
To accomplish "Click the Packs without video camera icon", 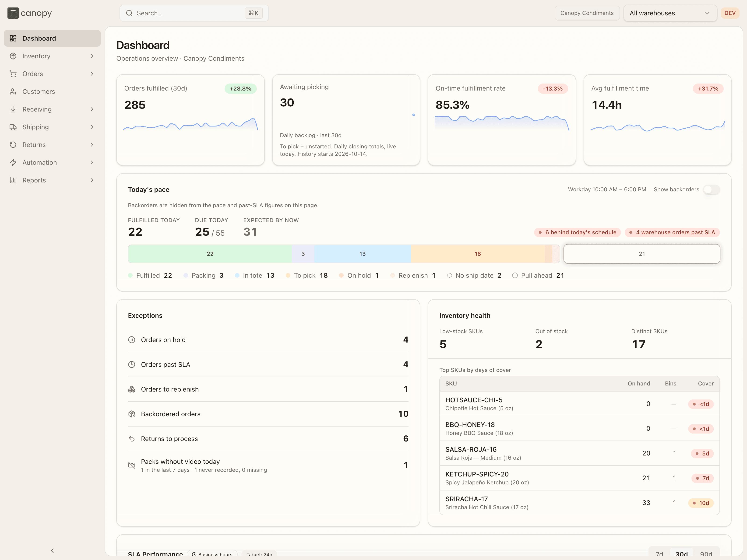I will coord(132,465).
